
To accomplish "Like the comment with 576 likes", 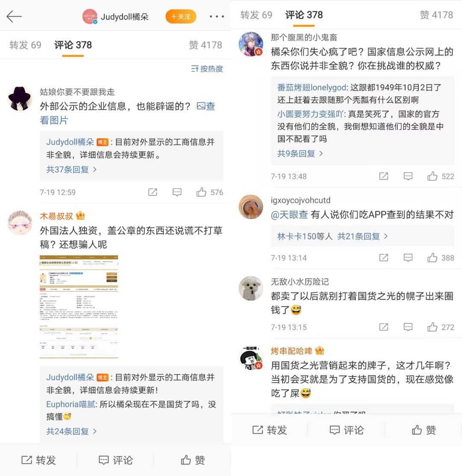I will point(201,192).
